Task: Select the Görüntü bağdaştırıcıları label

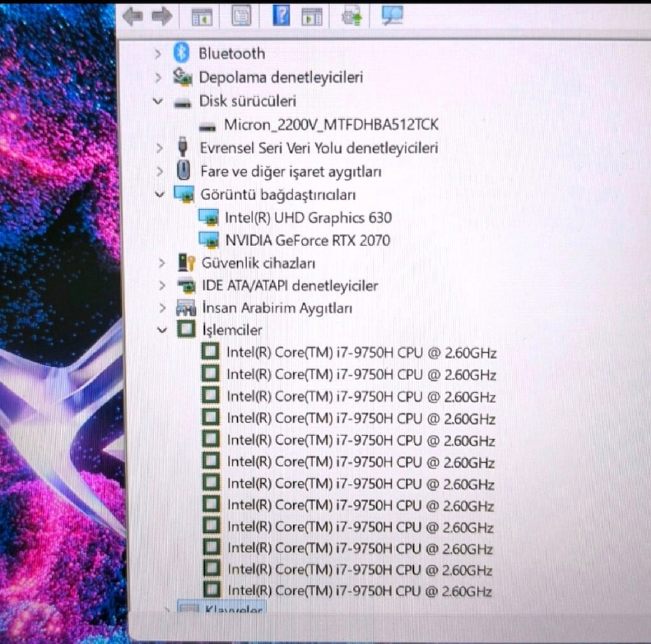Action: [x=278, y=195]
